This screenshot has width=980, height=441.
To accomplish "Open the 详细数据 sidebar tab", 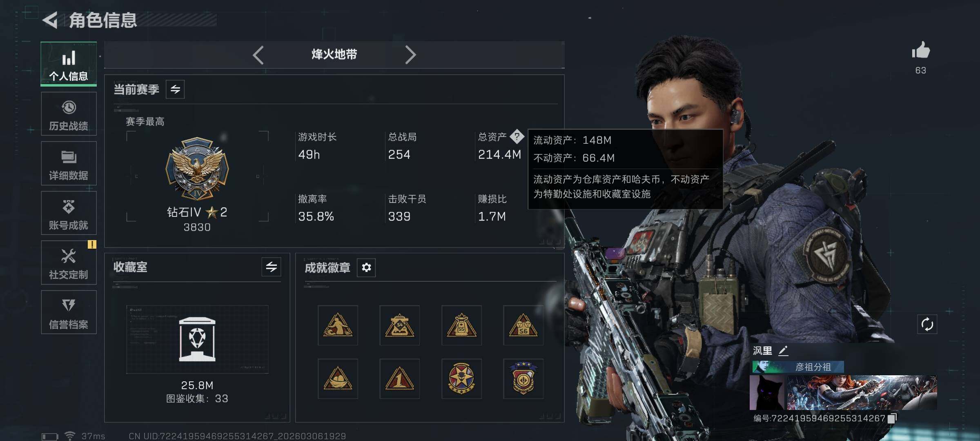I will (x=69, y=163).
